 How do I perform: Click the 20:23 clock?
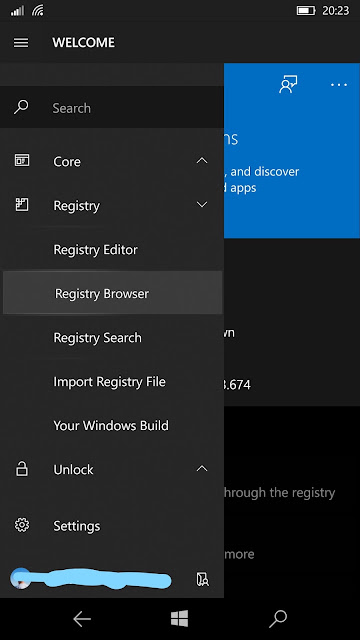tap(336, 11)
